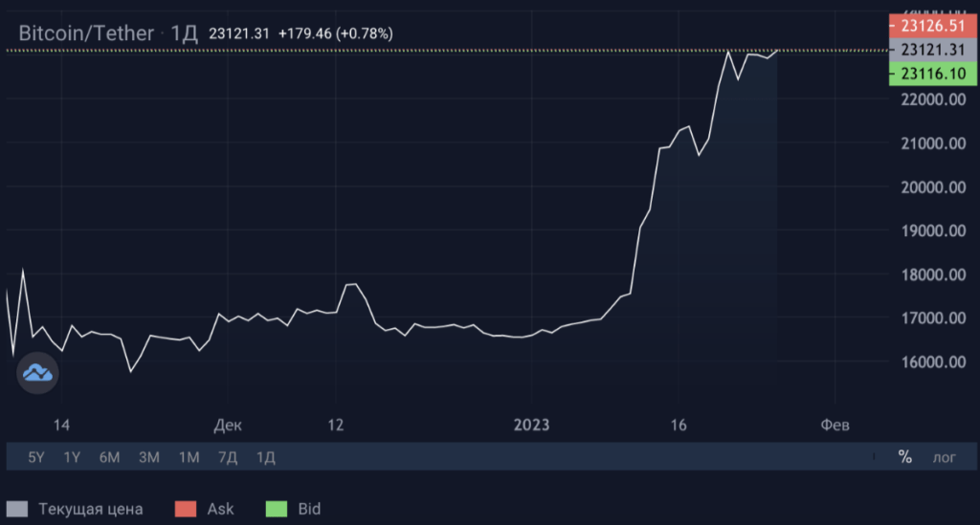980x525 pixels.
Task: Set chart range to 1Д
Action: coord(266,457)
